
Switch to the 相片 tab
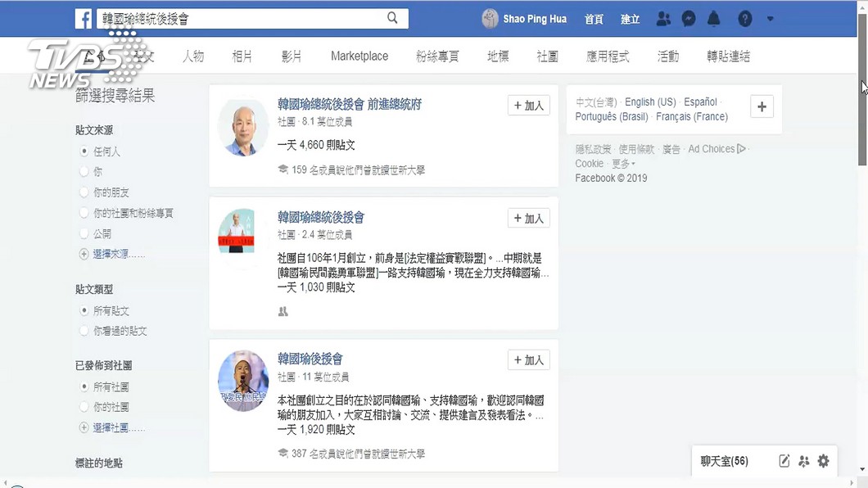[x=242, y=56]
